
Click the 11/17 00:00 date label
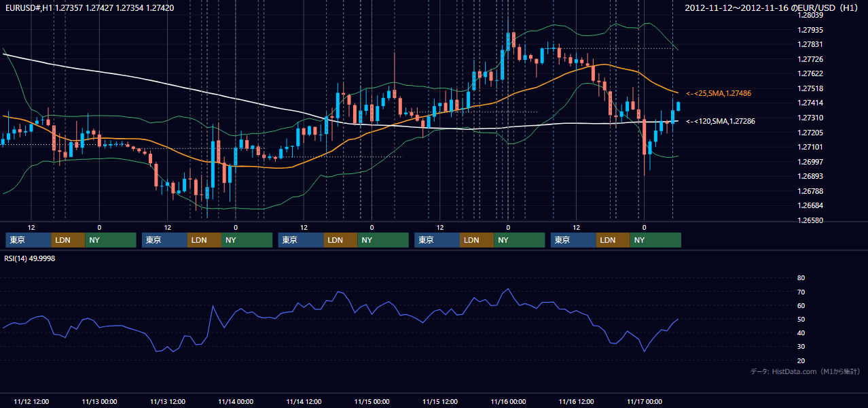pyautogui.click(x=645, y=401)
